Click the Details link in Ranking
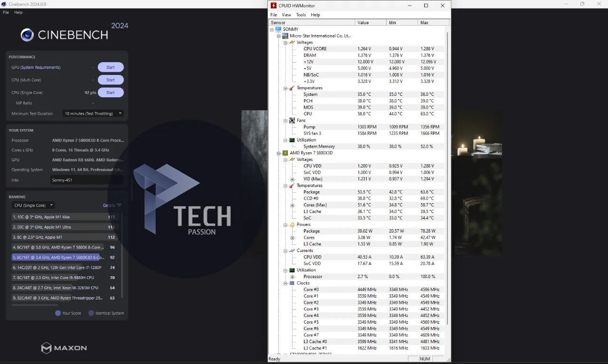The image size is (608, 364). [109, 205]
